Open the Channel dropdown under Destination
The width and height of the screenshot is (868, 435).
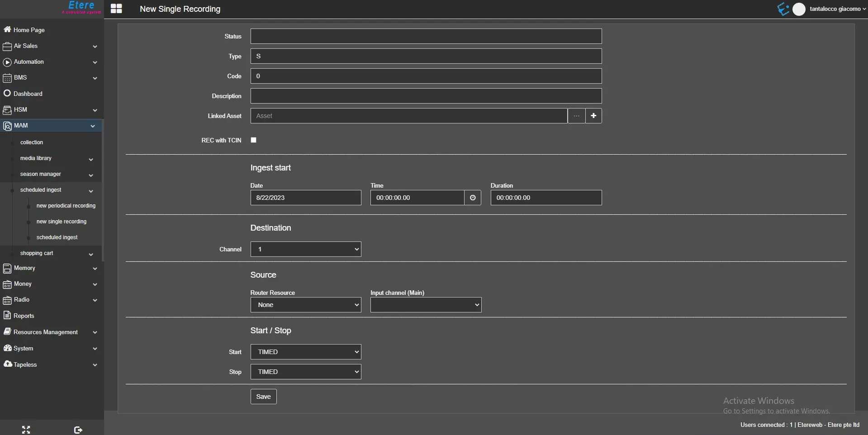(x=306, y=249)
